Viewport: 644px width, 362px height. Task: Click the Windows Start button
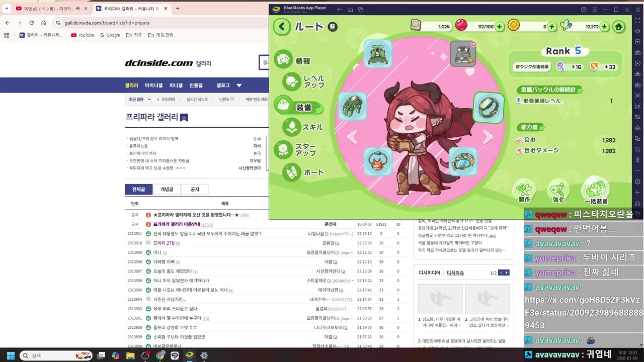(x=11, y=355)
